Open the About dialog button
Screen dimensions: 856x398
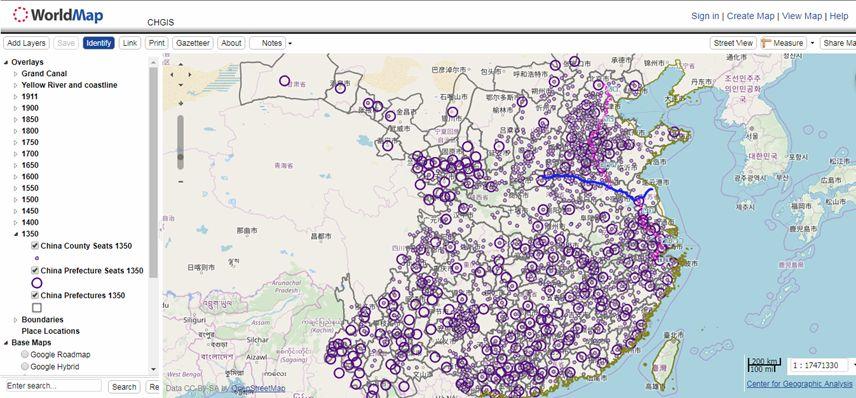[231, 43]
